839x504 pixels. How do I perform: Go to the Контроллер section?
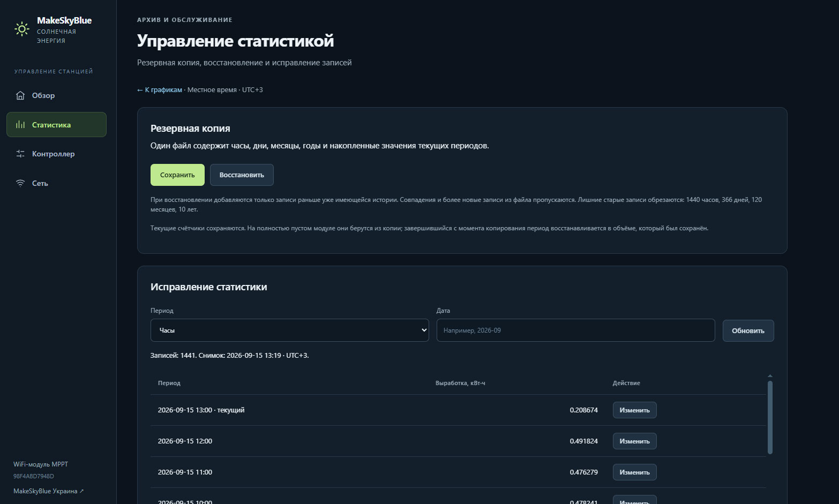click(x=56, y=154)
